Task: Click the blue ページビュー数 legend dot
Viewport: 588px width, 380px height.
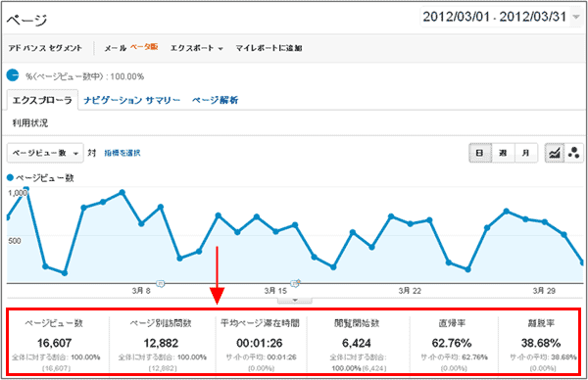Action: coord(10,178)
